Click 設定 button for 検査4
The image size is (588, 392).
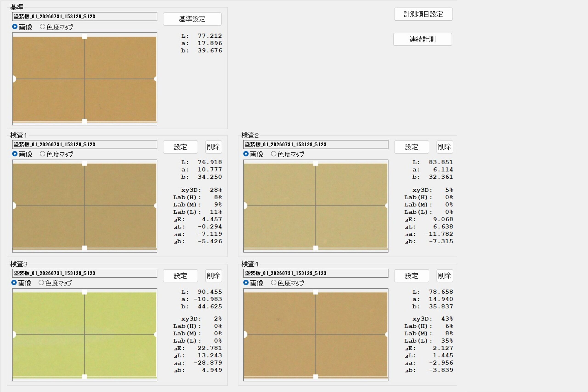(411, 276)
